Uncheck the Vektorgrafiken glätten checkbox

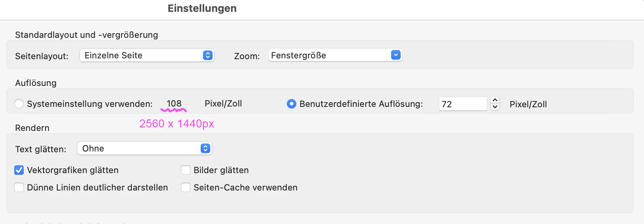click(19, 170)
